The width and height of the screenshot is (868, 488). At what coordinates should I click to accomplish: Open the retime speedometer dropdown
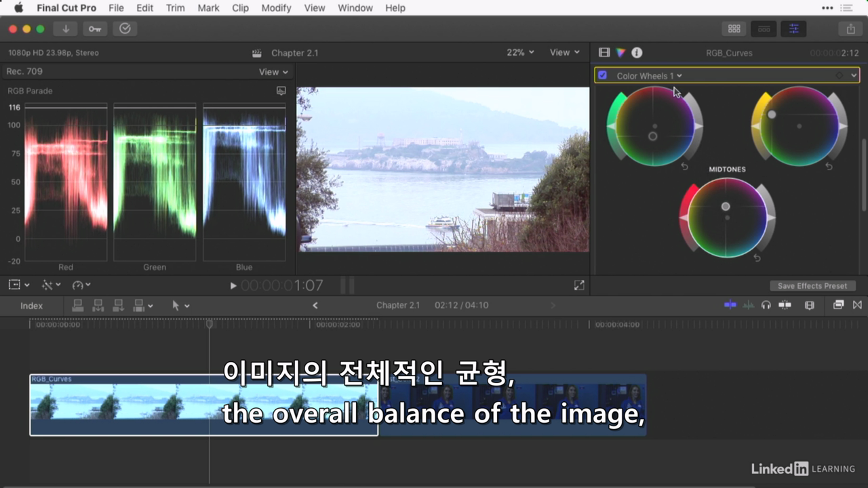(x=81, y=285)
